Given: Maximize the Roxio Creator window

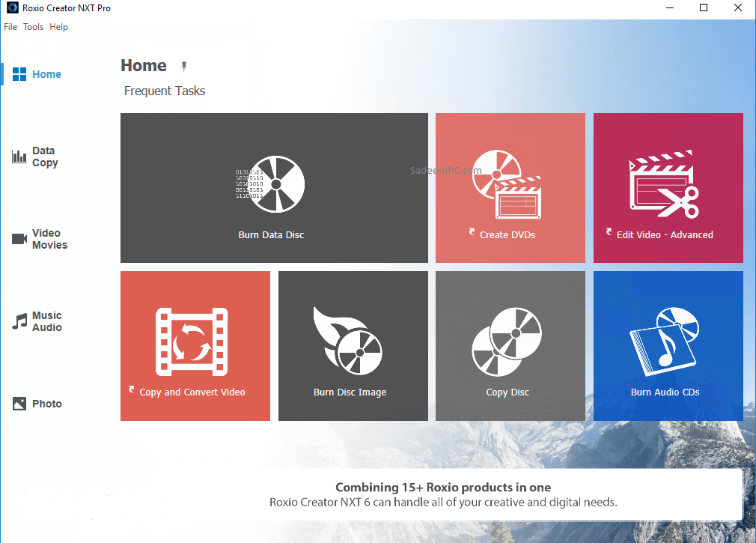Looking at the screenshot, I should click(x=704, y=7).
